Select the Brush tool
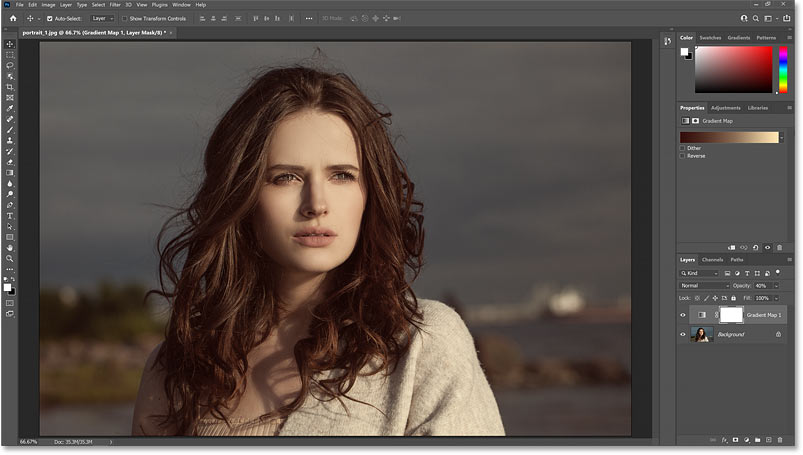Viewport: 803px width, 455px height. (x=10, y=130)
